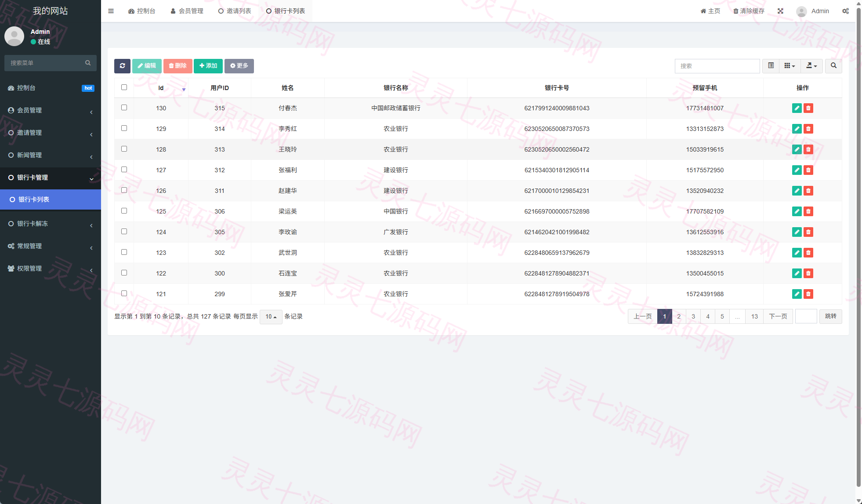Expand the 会员管理 sidebar menu
The image size is (862, 504).
click(x=51, y=110)
